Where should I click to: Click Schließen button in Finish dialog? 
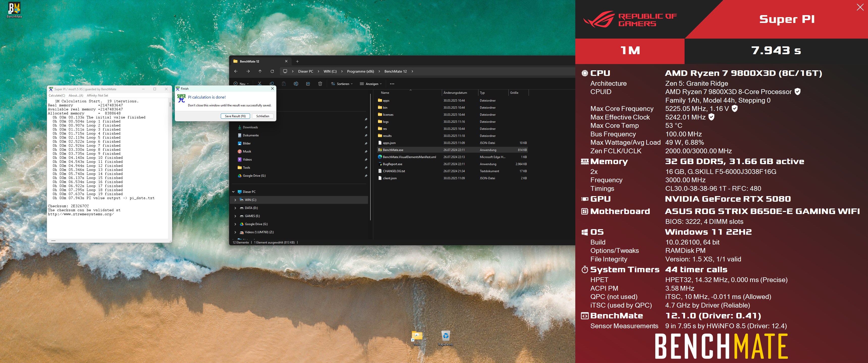click(x=262, y=116)
